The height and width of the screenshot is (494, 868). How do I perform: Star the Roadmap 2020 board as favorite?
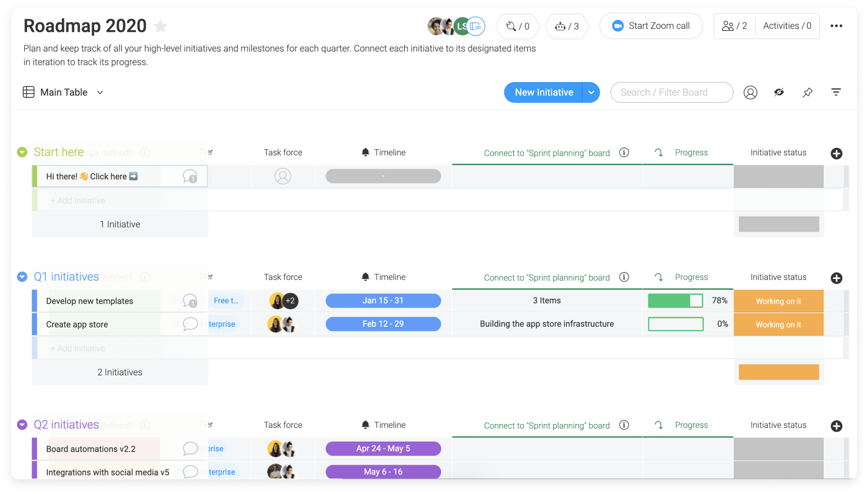coord(160,26)
